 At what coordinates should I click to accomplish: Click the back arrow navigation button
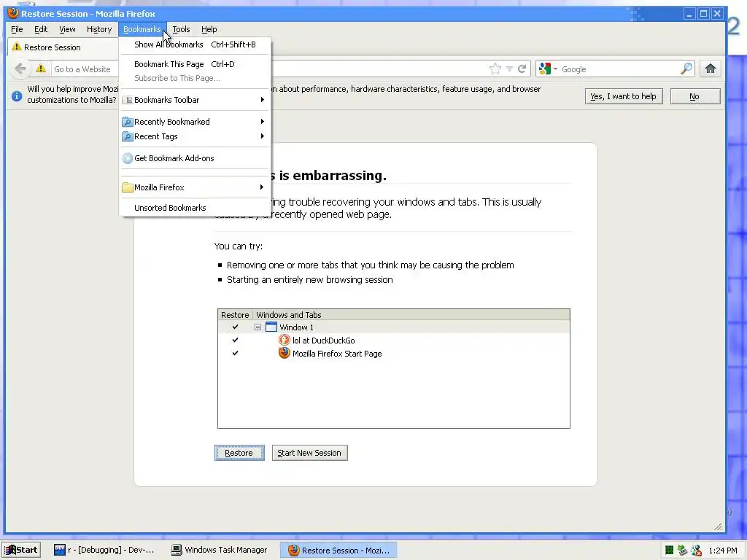tap(20, 69)
